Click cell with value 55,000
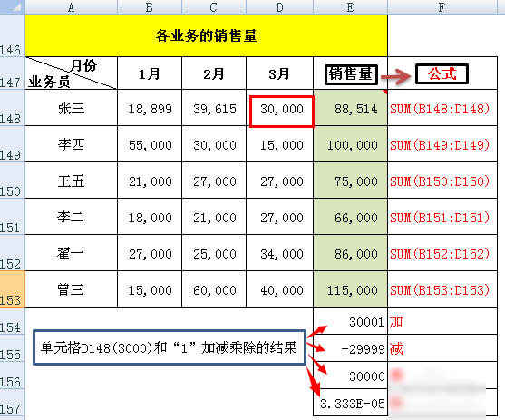This screenshot has height=420, width=505. (x=150, y=143)
